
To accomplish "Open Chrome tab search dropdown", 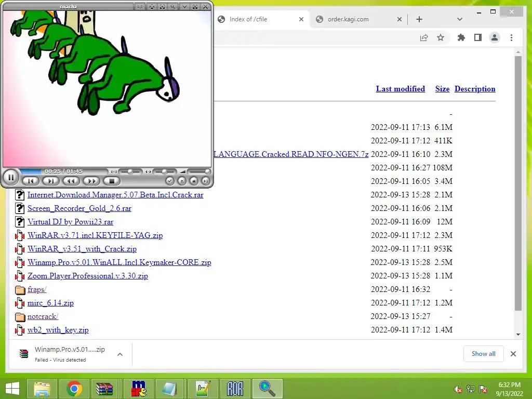I will (x=460, y=19).
